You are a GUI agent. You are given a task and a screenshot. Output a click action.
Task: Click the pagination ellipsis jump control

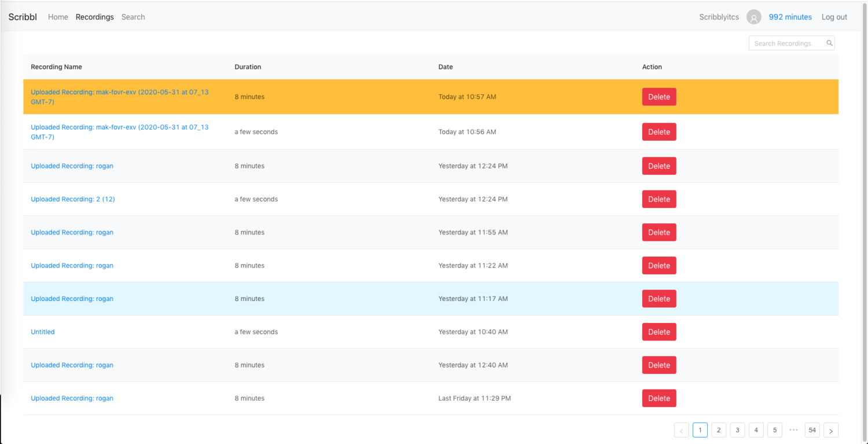tap(793, 430)
